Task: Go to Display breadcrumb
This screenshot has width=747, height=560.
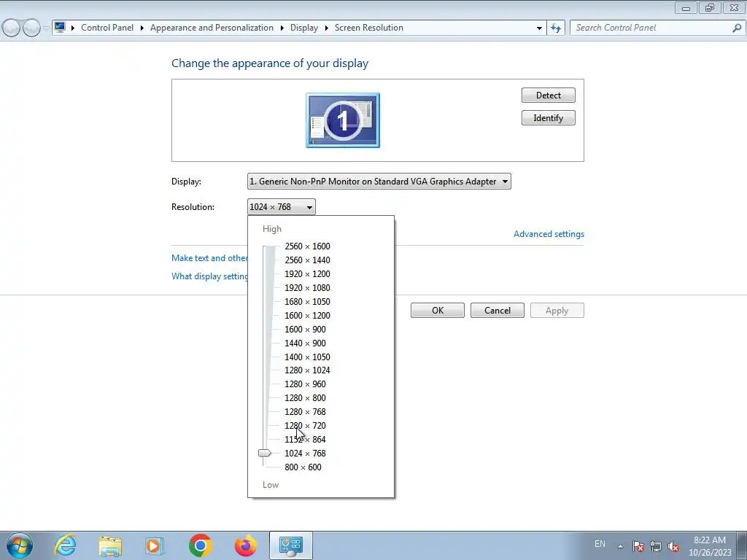Action: (304, 28)
